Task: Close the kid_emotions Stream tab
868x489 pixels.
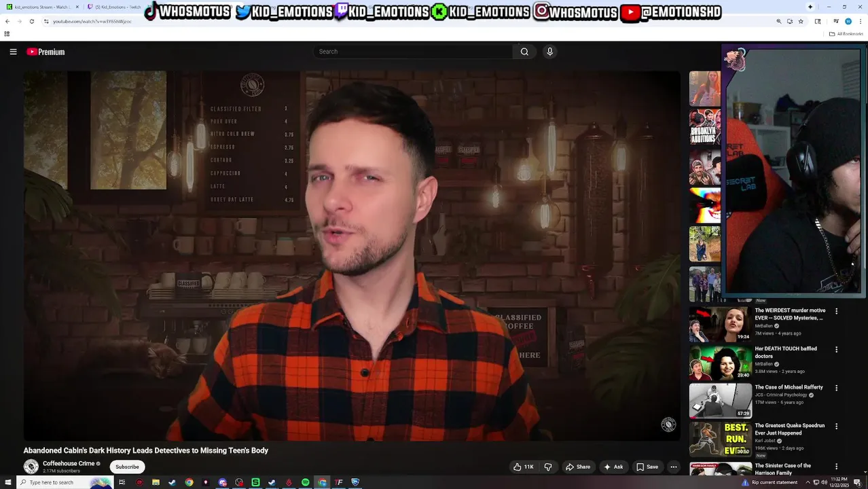Action: [77, 7]
